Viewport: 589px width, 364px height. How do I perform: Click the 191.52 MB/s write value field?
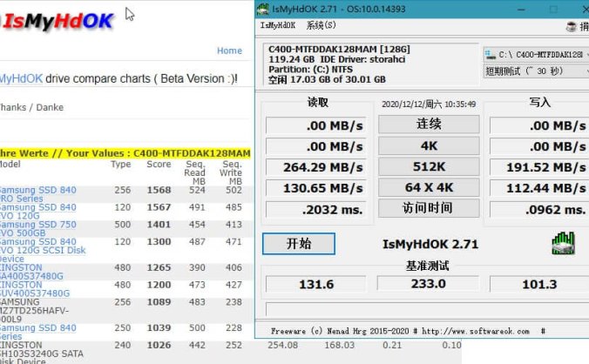point(538,167)
